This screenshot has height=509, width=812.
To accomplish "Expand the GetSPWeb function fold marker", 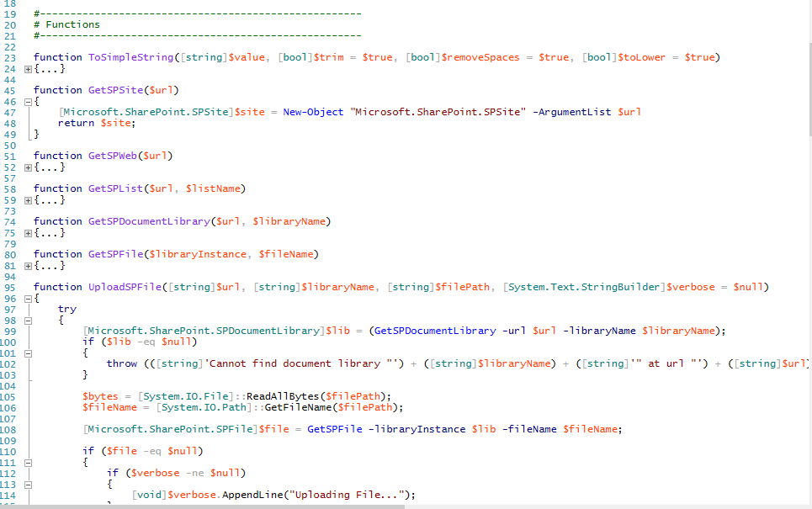I will click(28, 167).
